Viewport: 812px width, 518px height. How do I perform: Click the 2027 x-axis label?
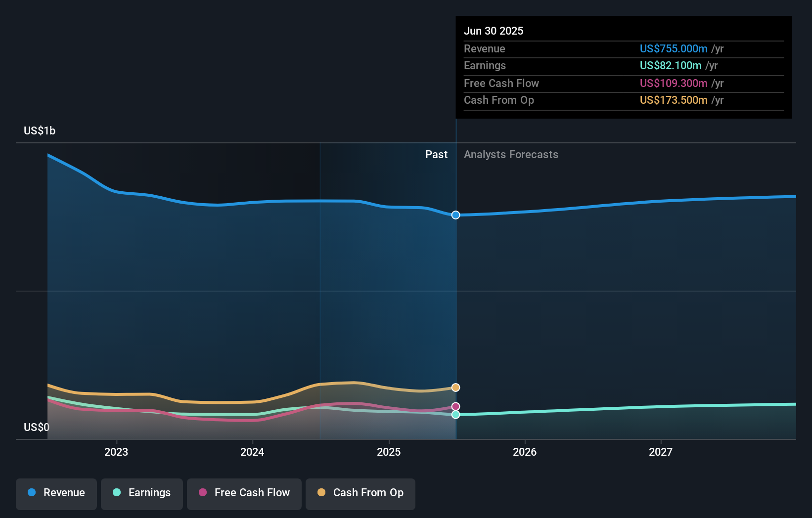coord(661,452)
